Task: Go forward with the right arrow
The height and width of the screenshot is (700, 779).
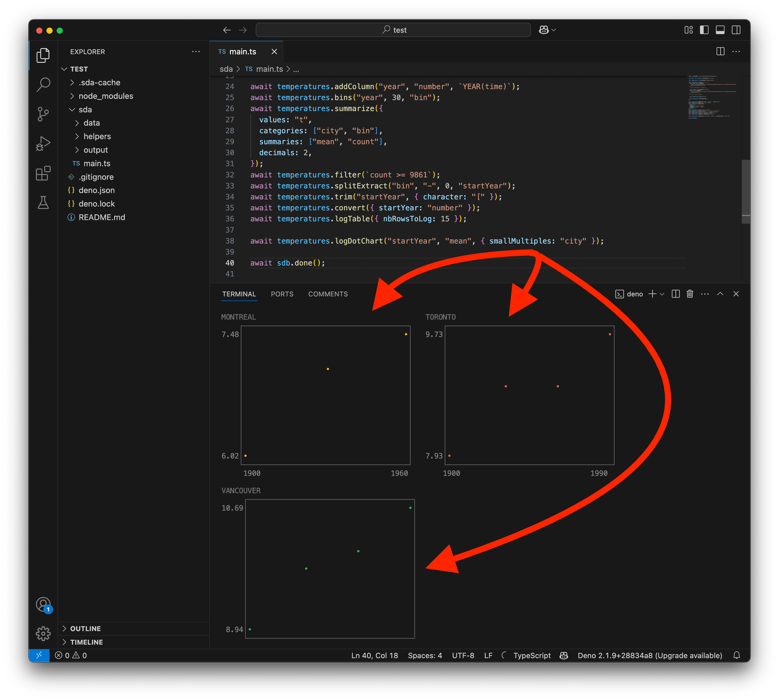Action: coord(243,30)
